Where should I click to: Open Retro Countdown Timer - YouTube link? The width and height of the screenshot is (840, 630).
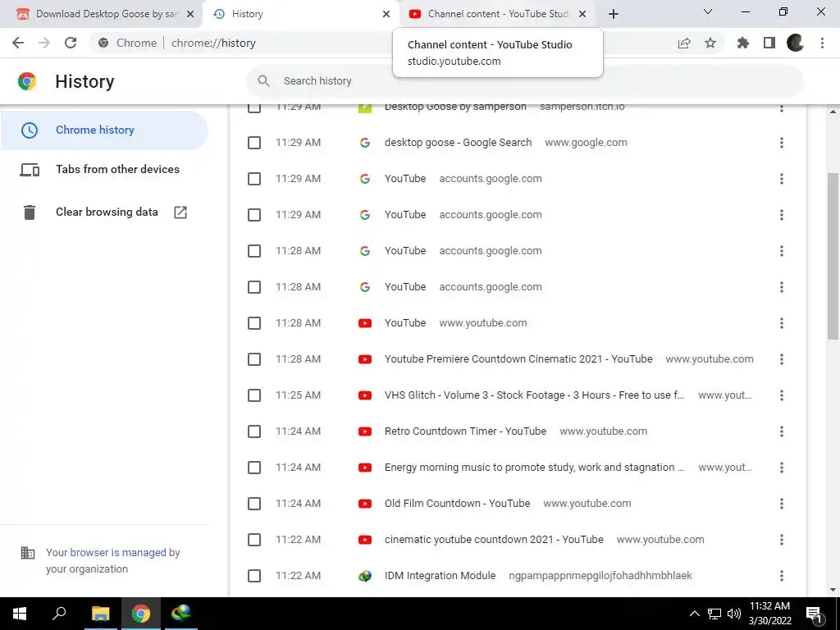[x=466, y=431]
